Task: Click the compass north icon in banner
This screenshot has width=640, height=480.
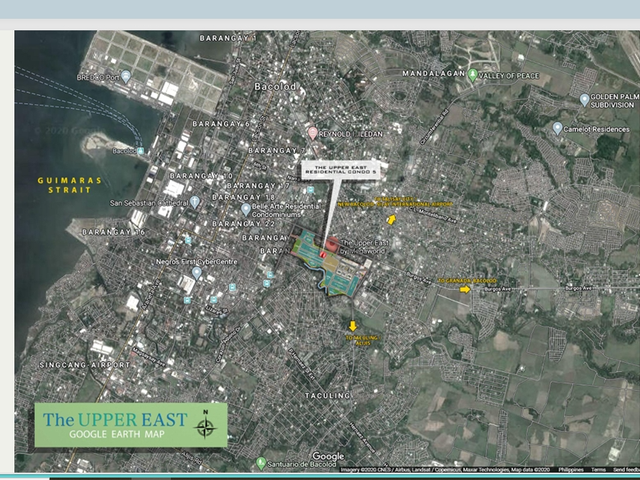Action: [x=205, y=424]
